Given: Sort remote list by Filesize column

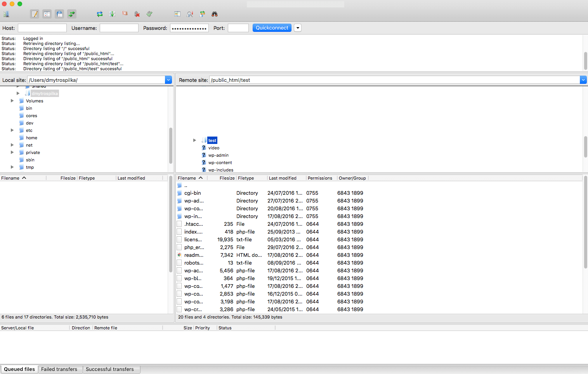Looking at the screenshot, I should 222,178.
